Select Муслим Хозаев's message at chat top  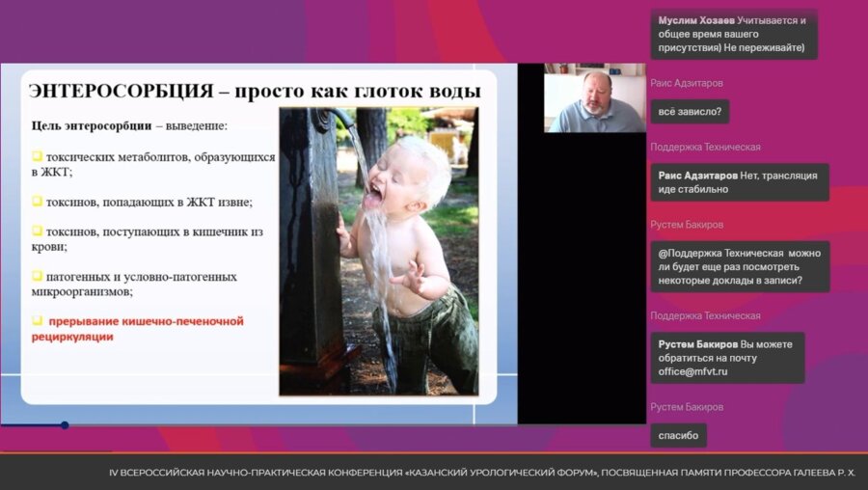733,35
